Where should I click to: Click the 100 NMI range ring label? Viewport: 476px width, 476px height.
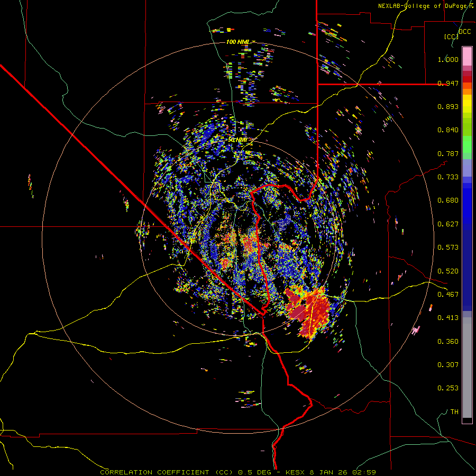tap(238, 42)
